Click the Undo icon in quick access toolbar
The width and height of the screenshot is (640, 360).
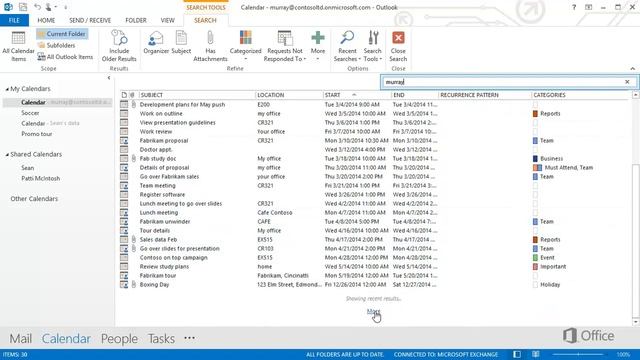click(x=37, y=7)
